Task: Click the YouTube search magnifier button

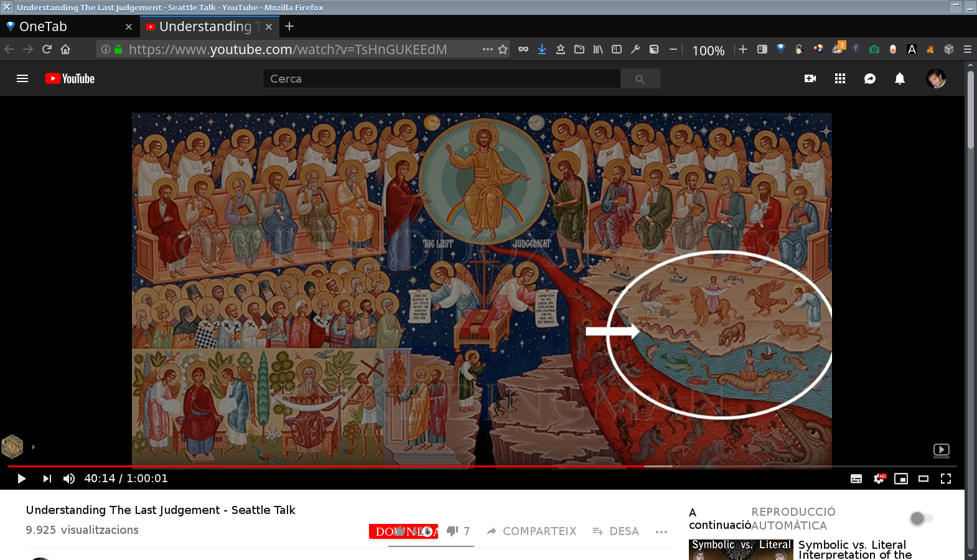Action: pos(640,78)
